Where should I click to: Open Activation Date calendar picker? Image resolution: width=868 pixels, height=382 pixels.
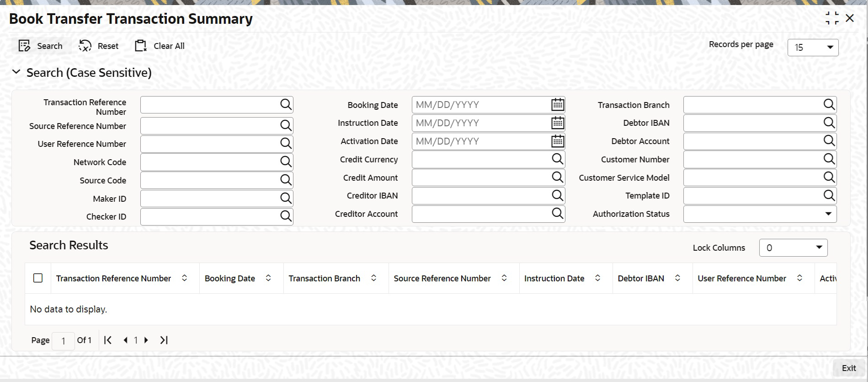pyautogui.click(x=557, y=141)
